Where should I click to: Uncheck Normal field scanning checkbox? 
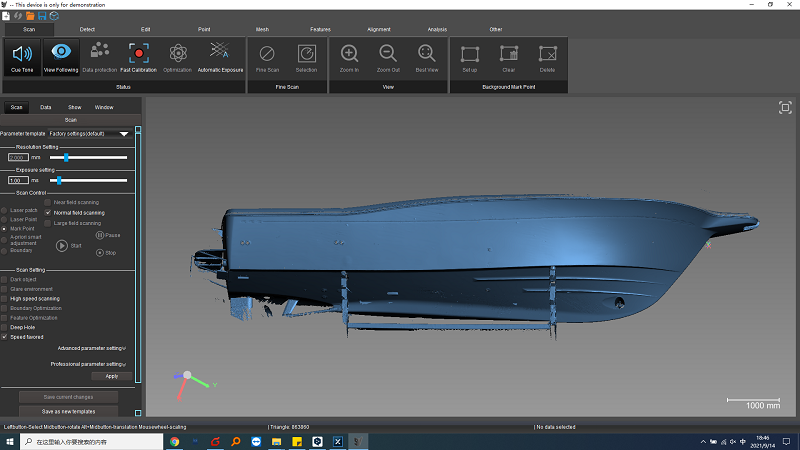(47, 212)
